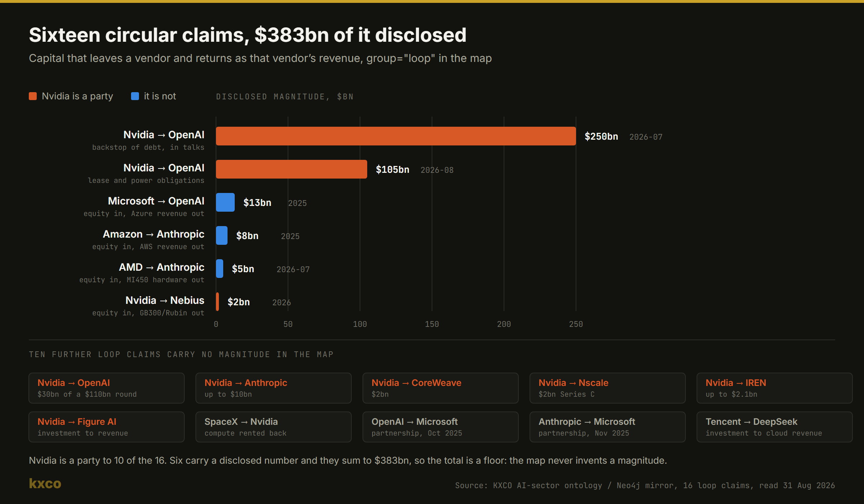This screenshot has height=504, width=864.
Task: Open the 'Tencent → DeepSeek' card
Action: (775, 427)
